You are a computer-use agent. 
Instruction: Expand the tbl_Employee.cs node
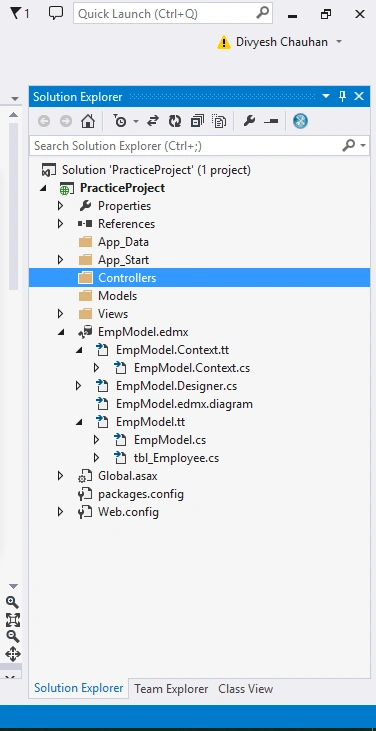point(96,458)
